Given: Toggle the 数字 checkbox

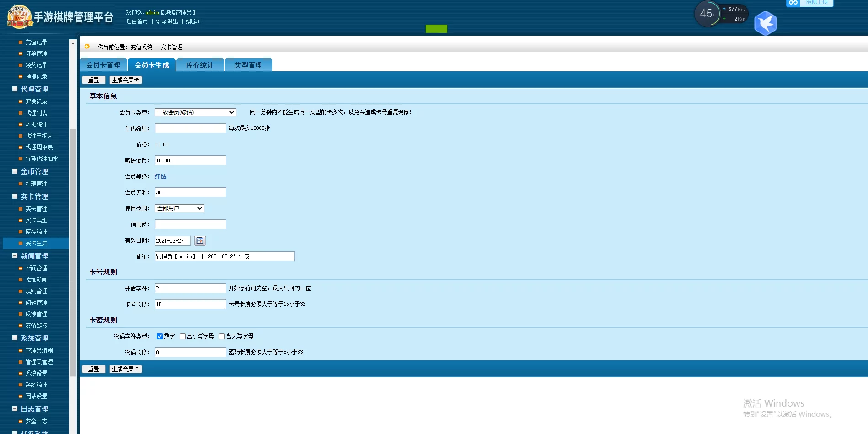Looking at the screenshot, I should click(x=160, y=336).
